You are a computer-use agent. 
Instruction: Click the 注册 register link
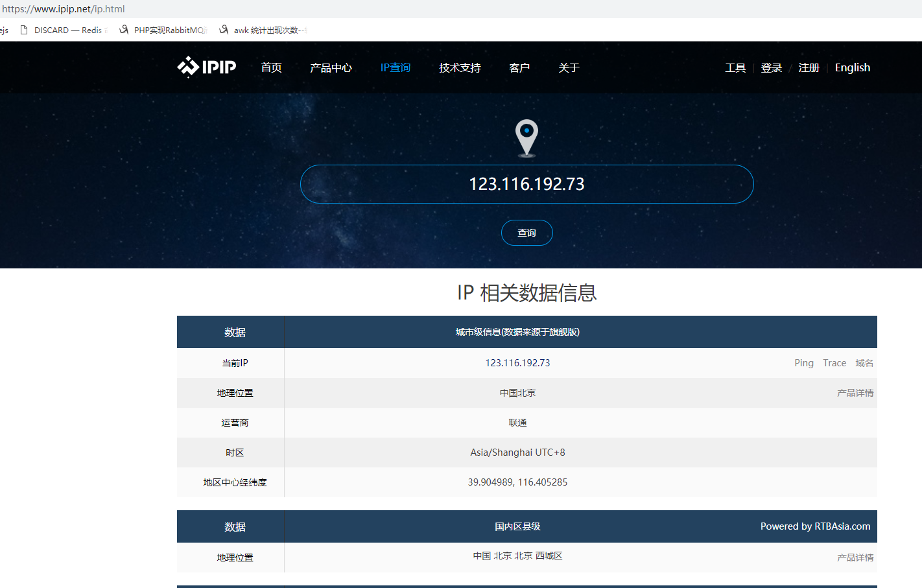[x=809, y=68]
